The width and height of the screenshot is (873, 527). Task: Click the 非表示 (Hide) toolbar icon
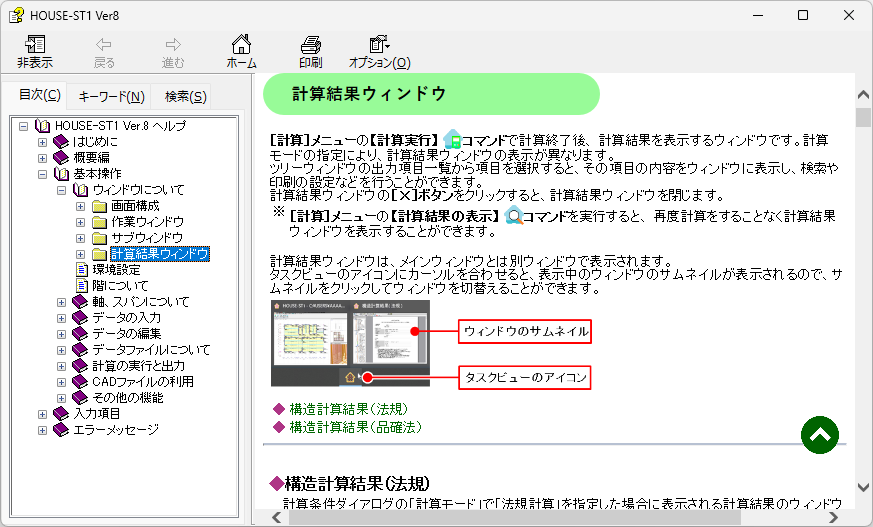point(35,45)
